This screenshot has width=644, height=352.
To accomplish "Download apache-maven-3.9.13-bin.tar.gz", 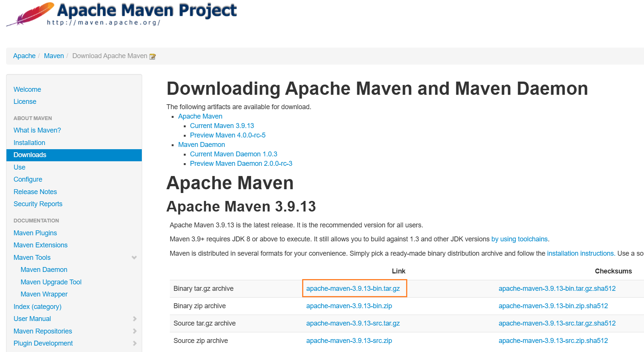I will tap(353, 289).
